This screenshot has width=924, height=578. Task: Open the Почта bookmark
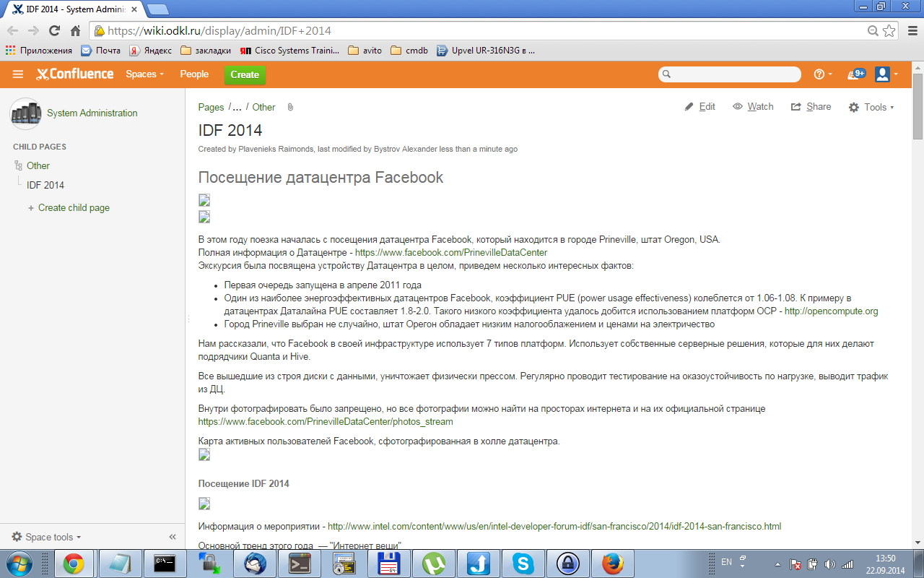pyautogui.click(x=100, y=51)
